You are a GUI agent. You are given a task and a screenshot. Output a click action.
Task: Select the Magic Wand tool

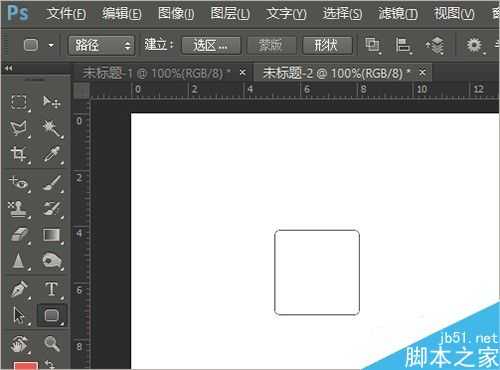pos(52,128)
